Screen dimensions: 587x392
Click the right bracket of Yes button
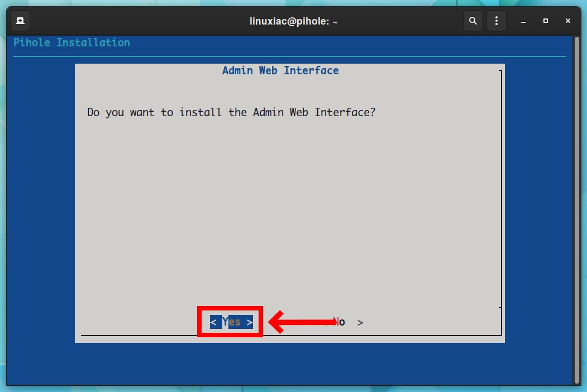coord(250,322)
